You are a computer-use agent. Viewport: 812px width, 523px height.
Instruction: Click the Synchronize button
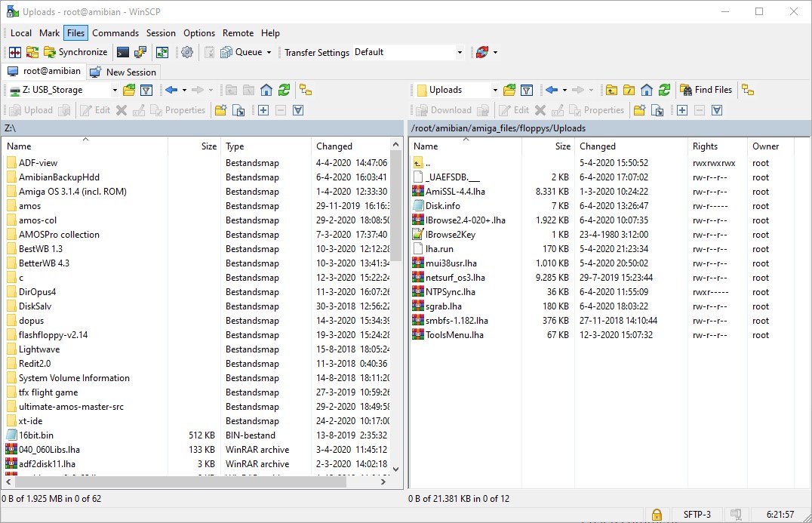(x=75, y=52)
